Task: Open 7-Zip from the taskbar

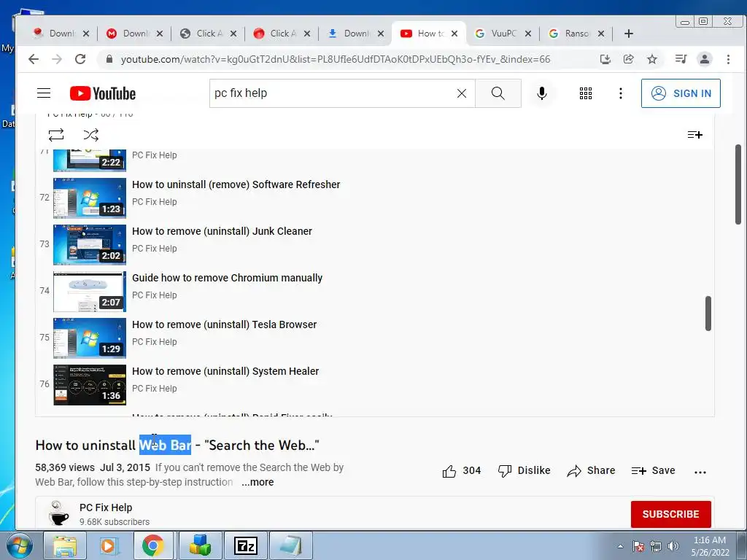Action: (246, 545)
